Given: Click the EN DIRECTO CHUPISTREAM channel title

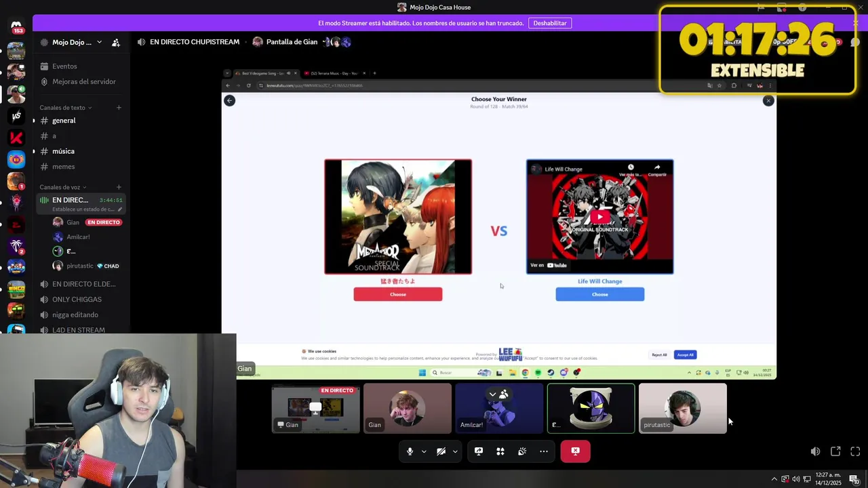Looking at the screenshot, I should pos(195,42).
